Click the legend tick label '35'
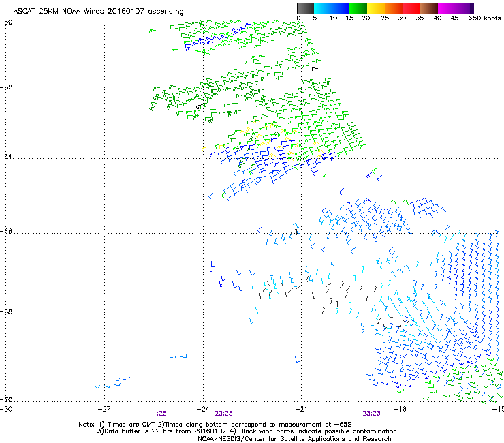The image size is (504, 443). pos(420,18)
